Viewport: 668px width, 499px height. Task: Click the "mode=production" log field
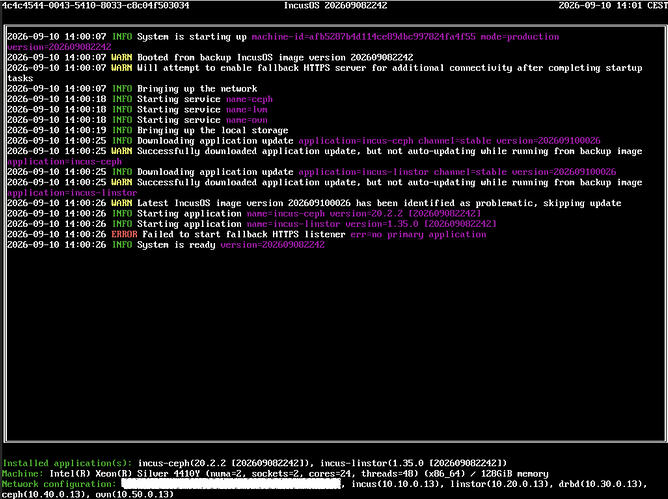[x=520, y=37]
